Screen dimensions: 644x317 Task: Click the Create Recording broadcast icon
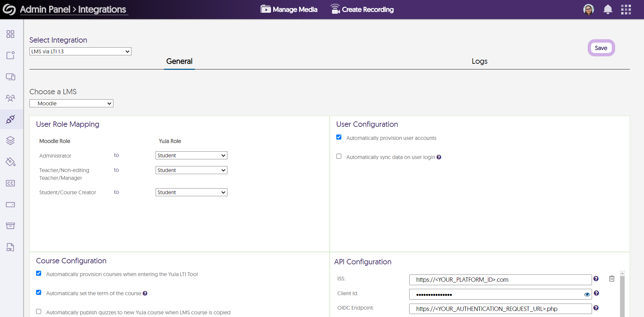pos(335,9)
